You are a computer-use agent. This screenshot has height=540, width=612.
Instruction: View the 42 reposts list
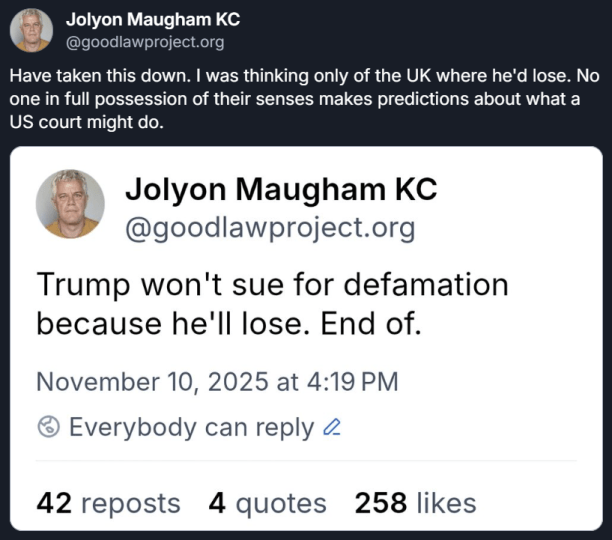point(108,503)
